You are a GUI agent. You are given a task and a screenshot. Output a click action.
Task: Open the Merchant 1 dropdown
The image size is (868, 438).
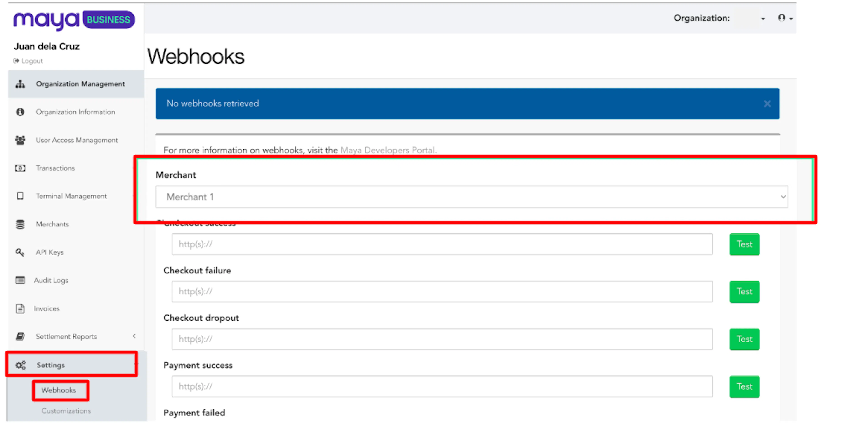coord(471,197)
